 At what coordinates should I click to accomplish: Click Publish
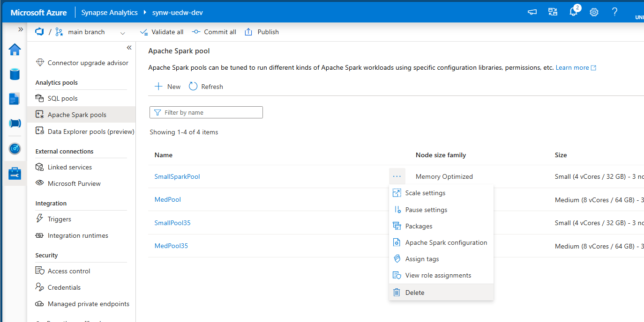pyautogui.click(x=262, y=32)
